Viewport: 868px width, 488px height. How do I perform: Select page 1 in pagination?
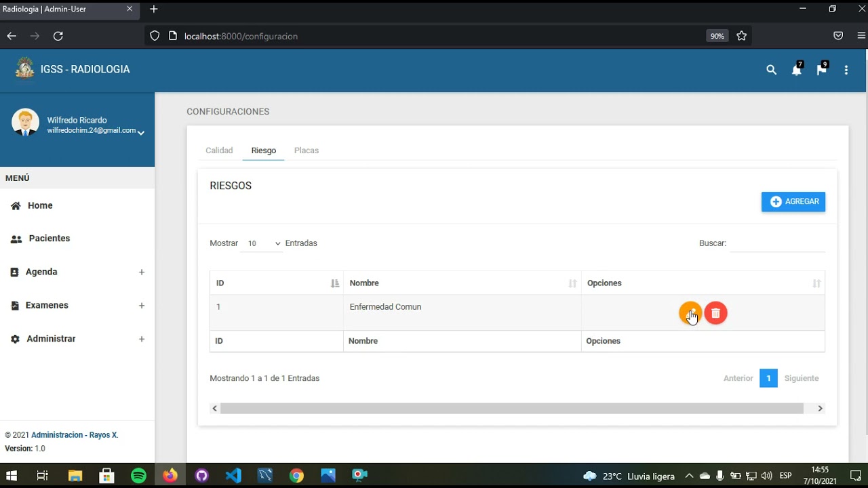(x=768, y=378)
